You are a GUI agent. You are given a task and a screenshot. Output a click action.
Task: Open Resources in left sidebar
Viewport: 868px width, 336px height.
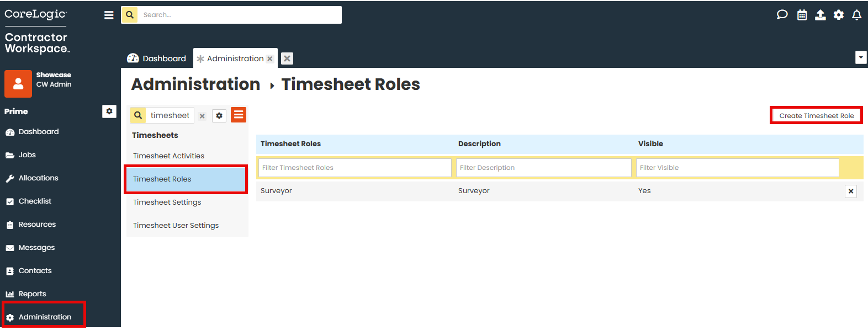tap(37, 224)
